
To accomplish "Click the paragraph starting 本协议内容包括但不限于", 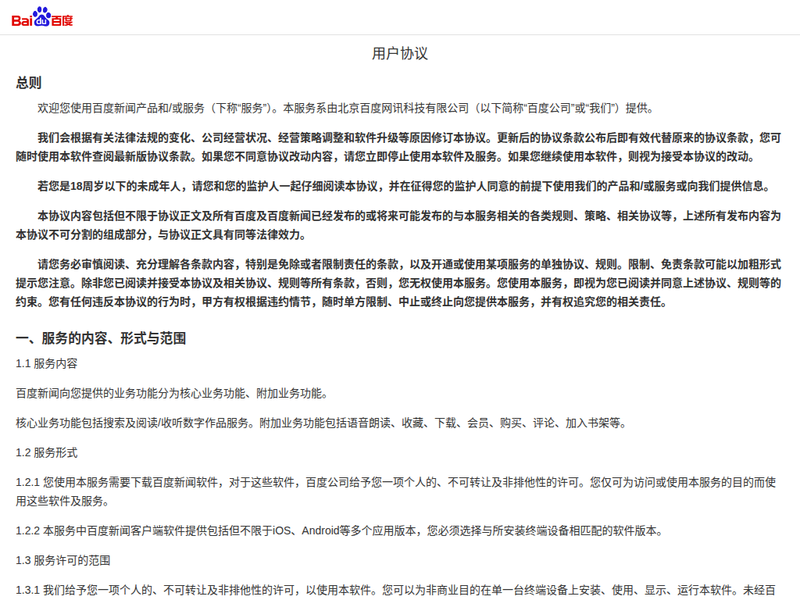I will coord(398,226).
